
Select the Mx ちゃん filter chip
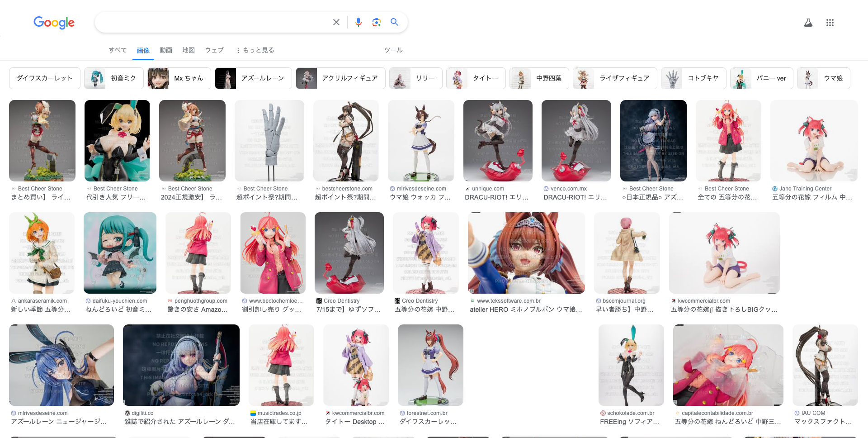click(179, 78)
